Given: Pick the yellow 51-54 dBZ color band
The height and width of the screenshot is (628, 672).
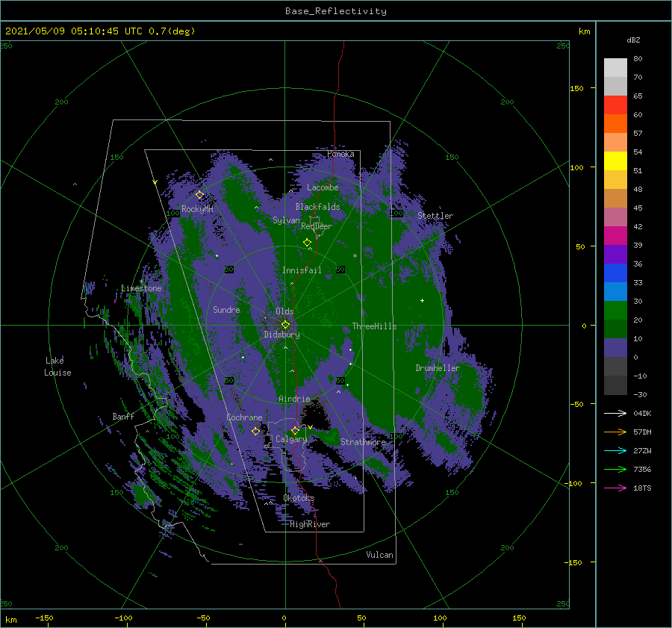Looking at the screenshot, I should (x=615, y=161).
